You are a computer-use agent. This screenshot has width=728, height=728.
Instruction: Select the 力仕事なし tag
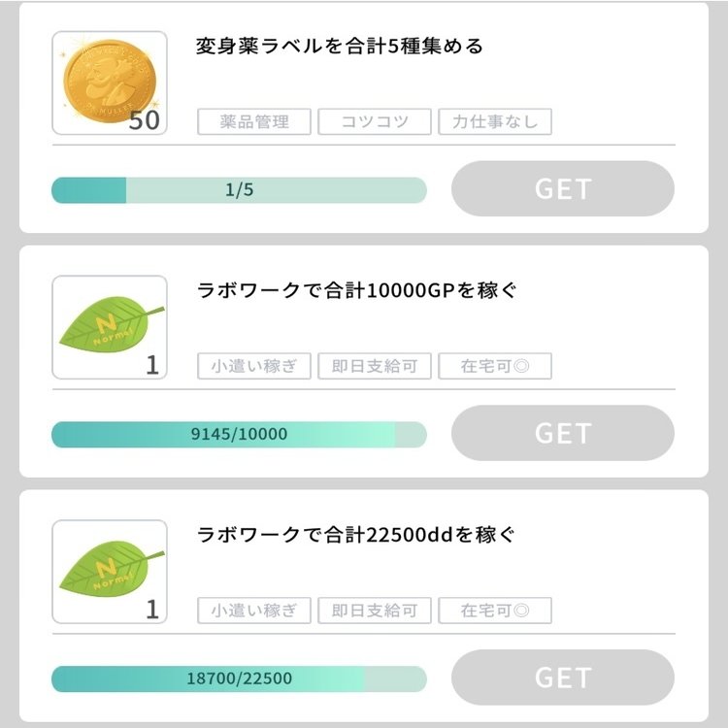pos(495,122)
